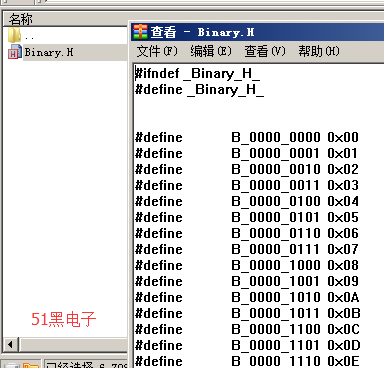
Task: Click the 0x02 value
Action: tap(343, 169)
